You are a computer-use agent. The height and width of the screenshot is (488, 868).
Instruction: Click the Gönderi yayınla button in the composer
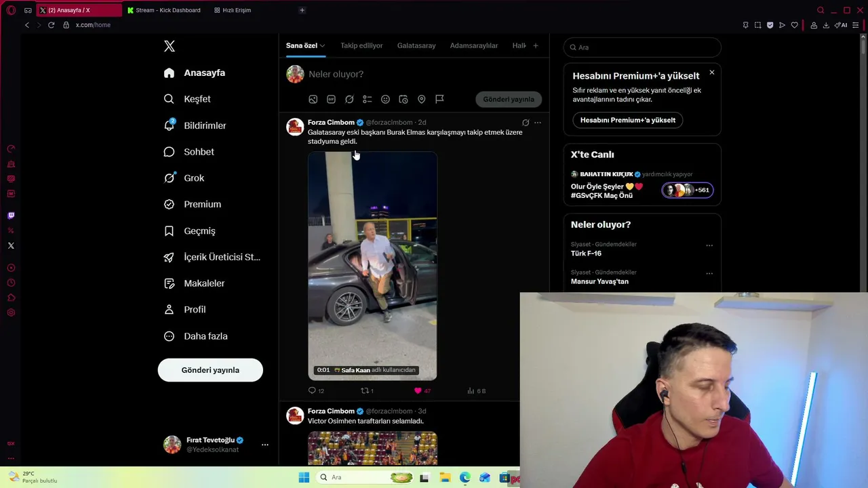point(509,99)
